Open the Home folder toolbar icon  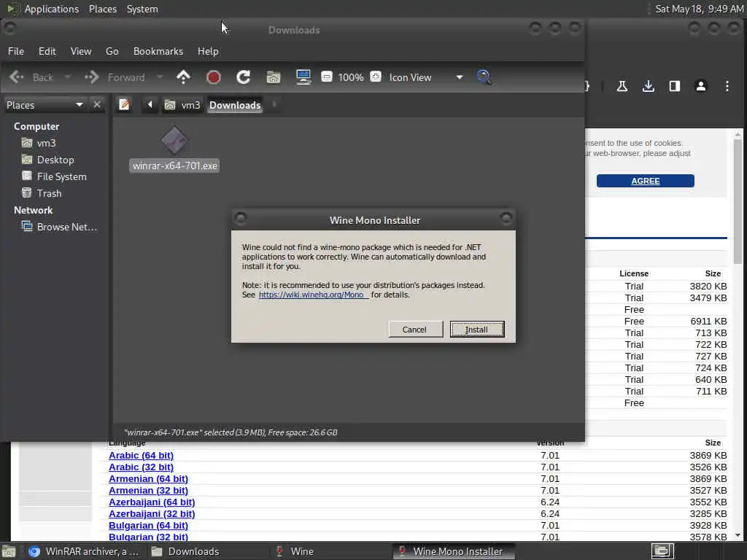[274, 77]
